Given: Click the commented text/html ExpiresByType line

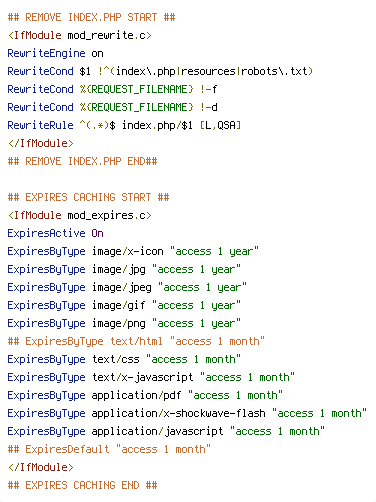Looking at the screenshot, I should pos(136,341).
